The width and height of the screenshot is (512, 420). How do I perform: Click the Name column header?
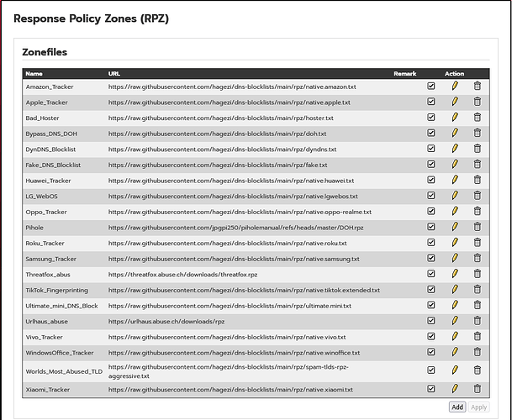34,74
